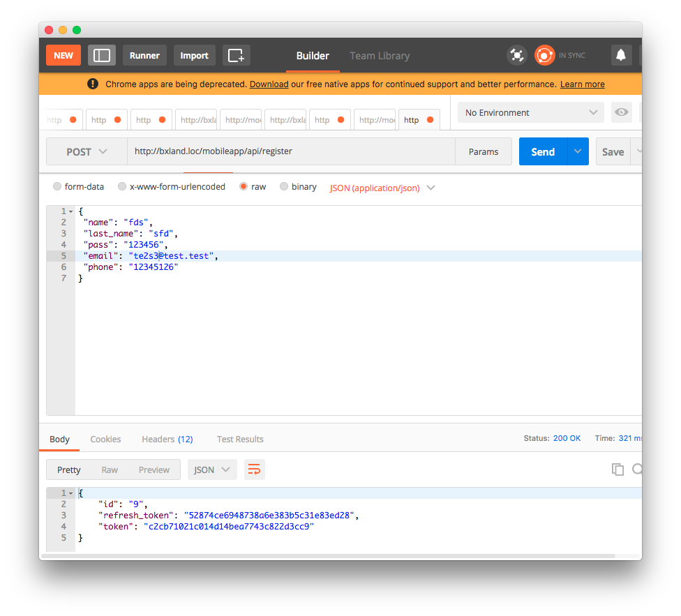The image size is (681, 616).
Task: Open the JSON (application/json) content type dropdown
Action: [382, 188]
